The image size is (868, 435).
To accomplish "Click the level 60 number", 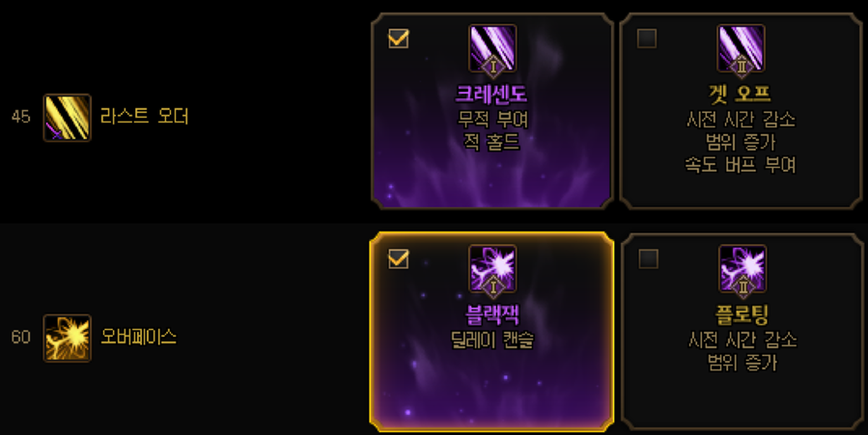I will pyautogui.click(x=20, y=337).
